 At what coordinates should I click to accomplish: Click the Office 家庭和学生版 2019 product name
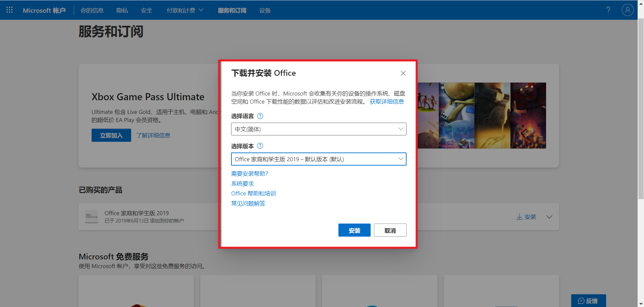tap(137, 213)
